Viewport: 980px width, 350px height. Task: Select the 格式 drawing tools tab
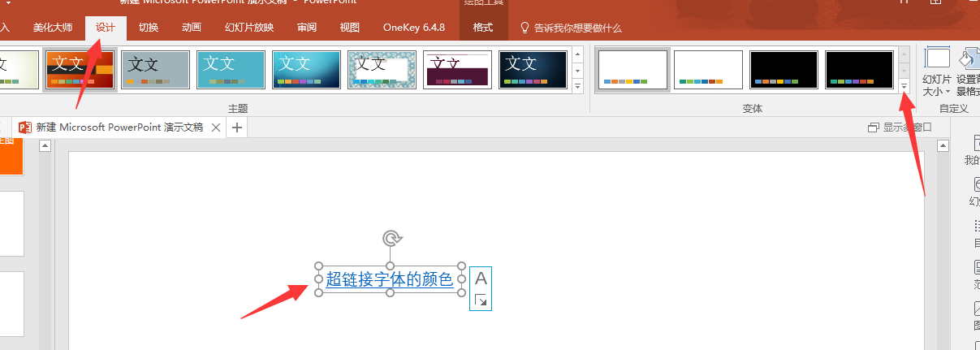pyautogui.click(x=483, y=28)
